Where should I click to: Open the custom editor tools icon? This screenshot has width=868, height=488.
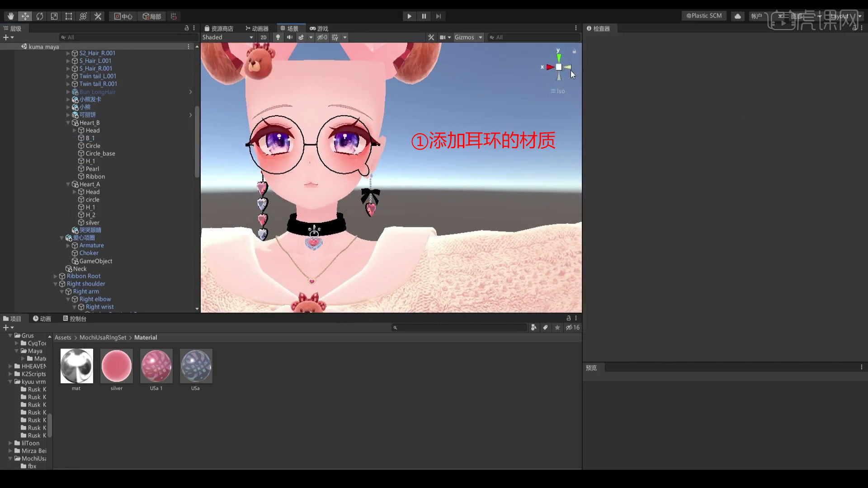pyautogui.click(x=98, y=16)
